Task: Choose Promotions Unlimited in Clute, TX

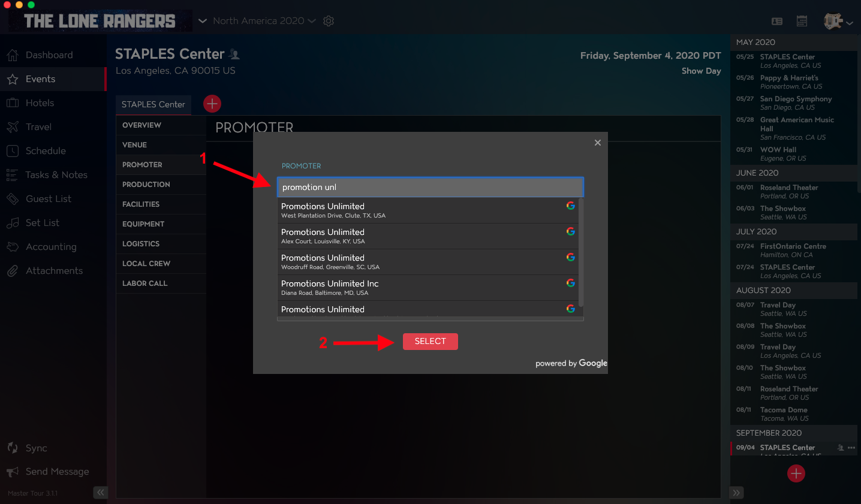Action: pyautogui.click(x=428, y=210)
